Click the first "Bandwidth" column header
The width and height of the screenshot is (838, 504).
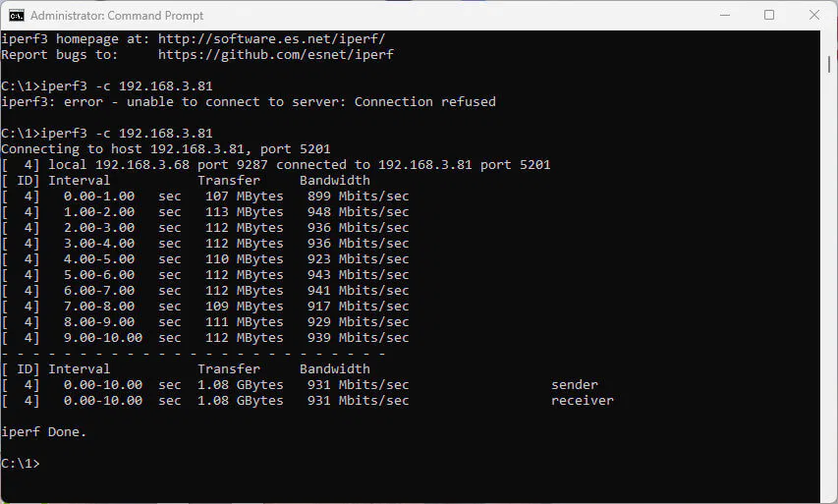(334, 181)
